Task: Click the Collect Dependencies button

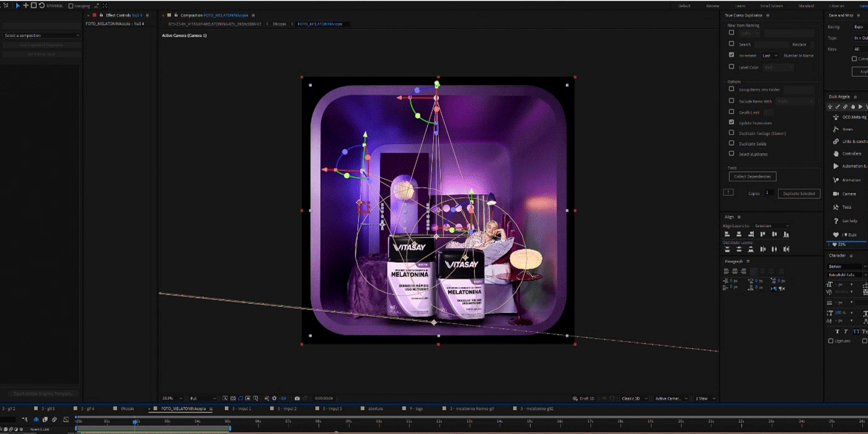Action: coord(752,177)
